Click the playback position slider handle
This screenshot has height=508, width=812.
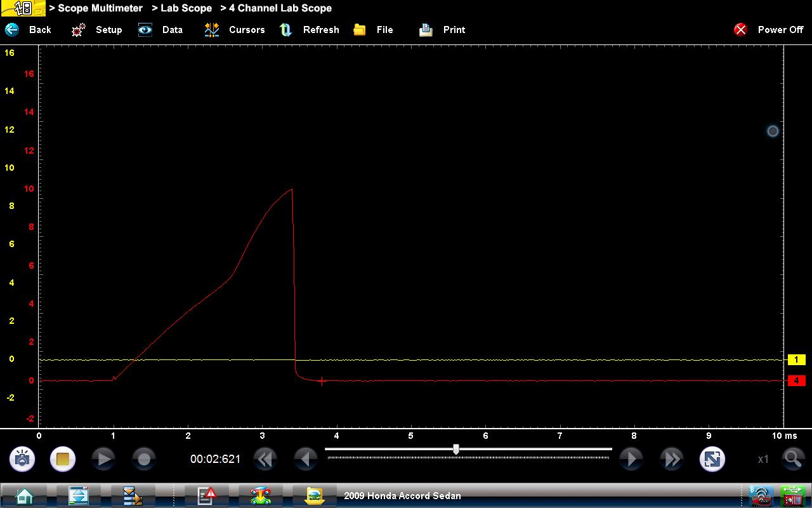pyautogui.click(x=456, y=450)
